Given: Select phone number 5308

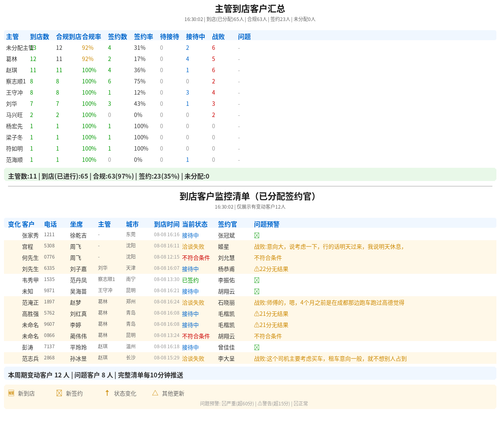Looking at the screenshot, I should (x=49, y=246).
